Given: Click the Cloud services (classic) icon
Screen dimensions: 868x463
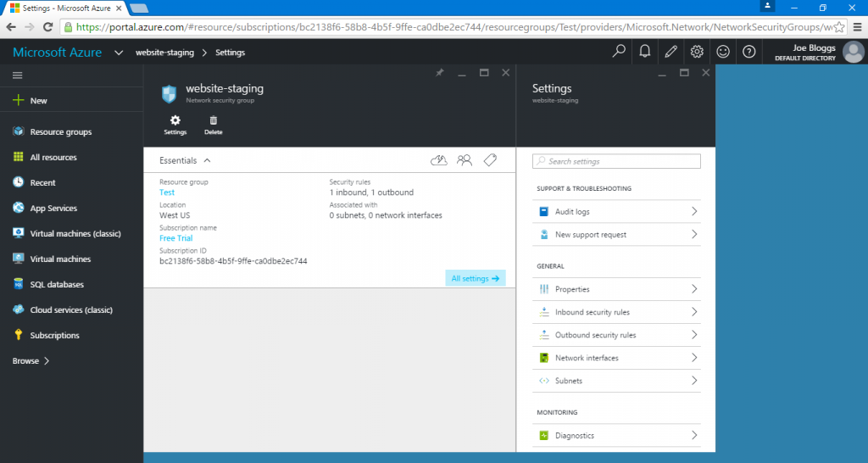Looking at the screenshot, I should point(19,309).
